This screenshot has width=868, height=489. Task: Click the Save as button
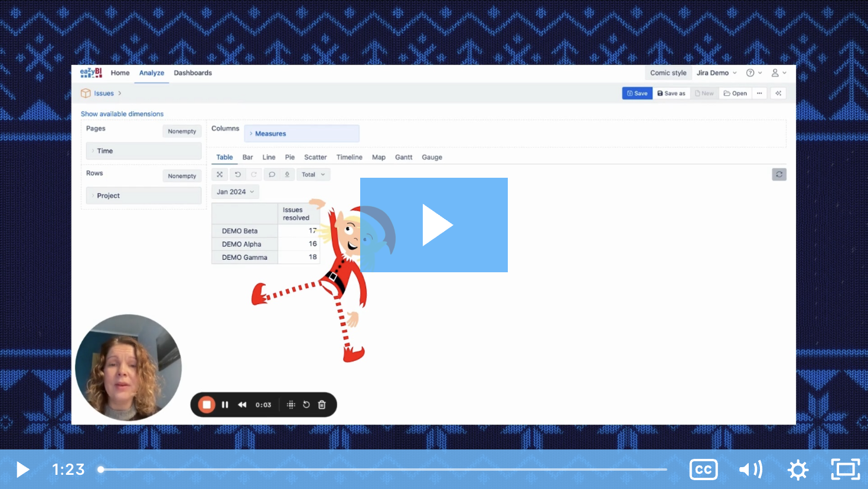pos(671,93)
